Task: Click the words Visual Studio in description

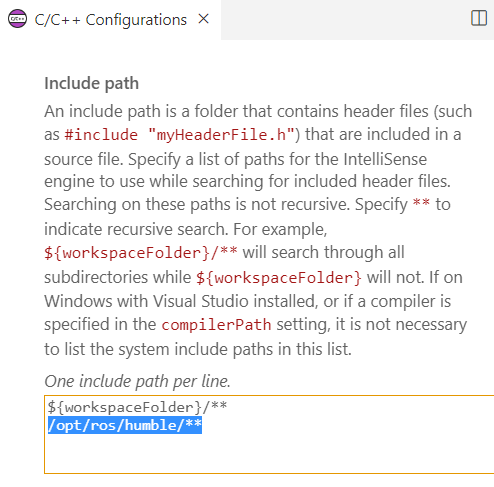Action: 201,301
